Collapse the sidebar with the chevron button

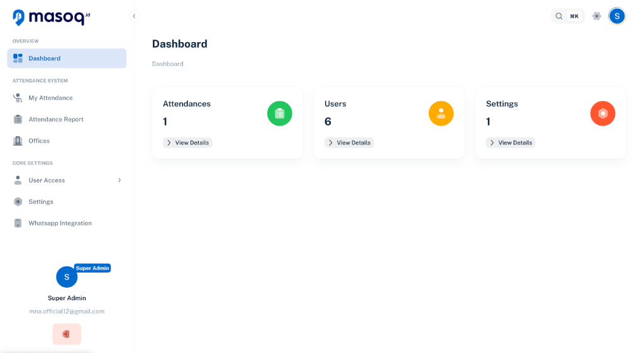pos(134,16)
